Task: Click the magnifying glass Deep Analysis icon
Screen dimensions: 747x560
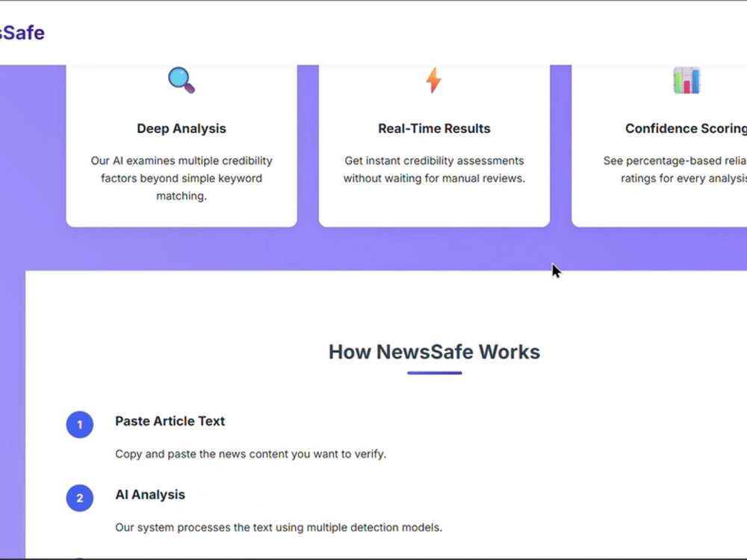Action: [182, 80]
